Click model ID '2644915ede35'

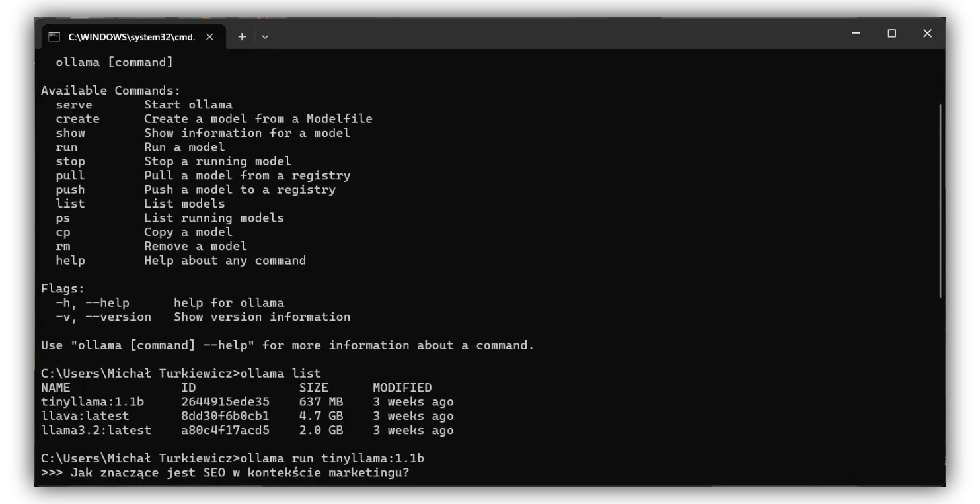(225, 402)
